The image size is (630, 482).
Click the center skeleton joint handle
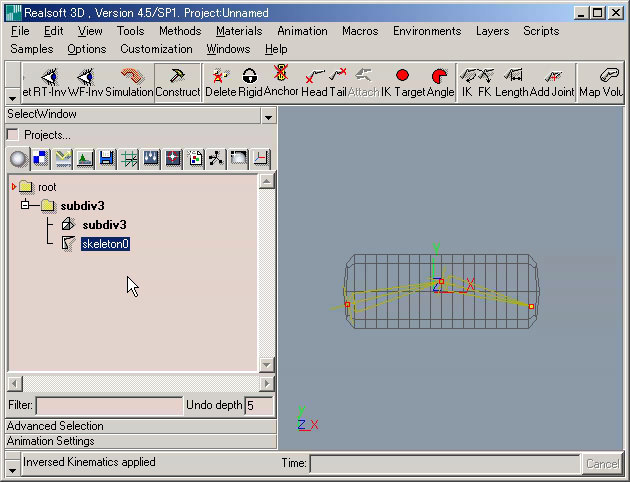[x=441, y=282]
